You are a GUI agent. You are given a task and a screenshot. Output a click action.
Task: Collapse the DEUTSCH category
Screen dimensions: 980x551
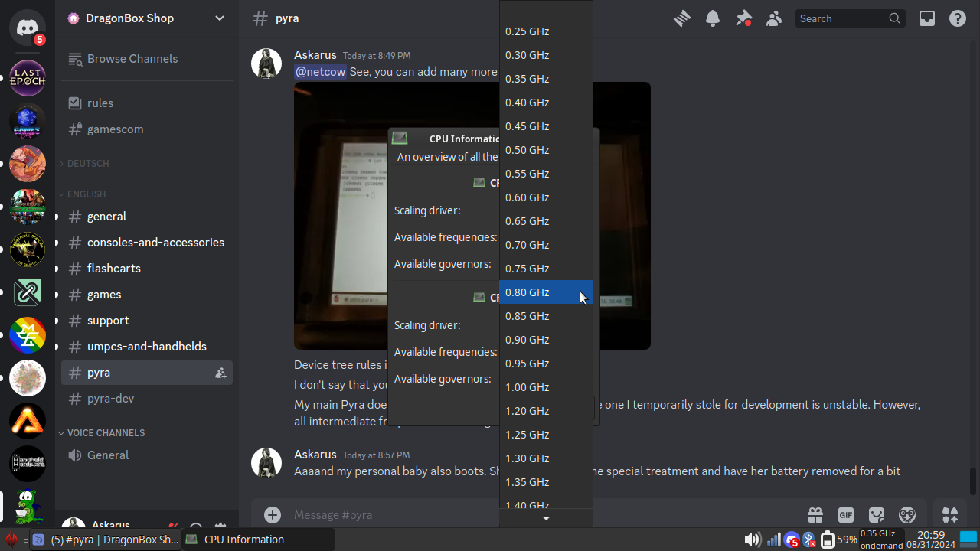(88, 164)
